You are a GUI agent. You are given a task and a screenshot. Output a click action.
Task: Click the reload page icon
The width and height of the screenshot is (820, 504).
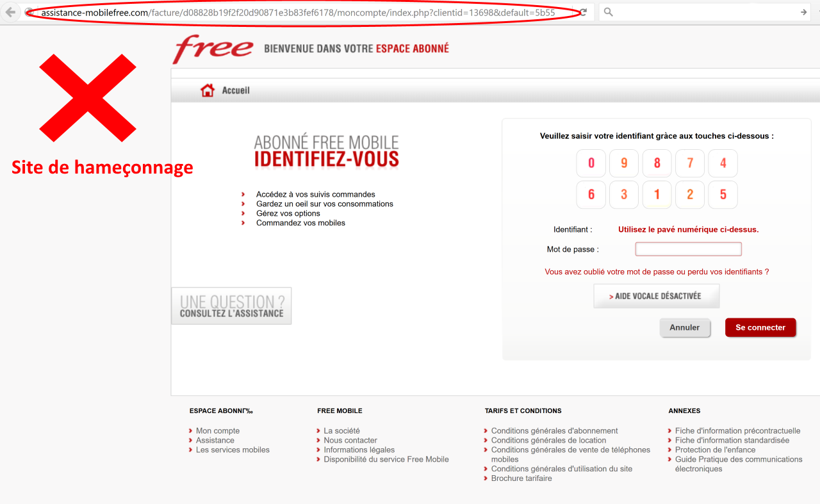coord(584,12)
